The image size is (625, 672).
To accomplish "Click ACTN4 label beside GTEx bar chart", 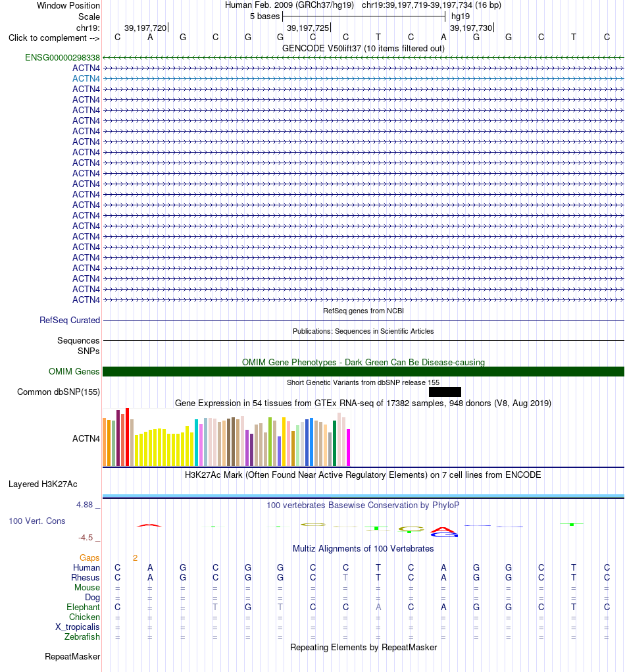I will point(86,439).
